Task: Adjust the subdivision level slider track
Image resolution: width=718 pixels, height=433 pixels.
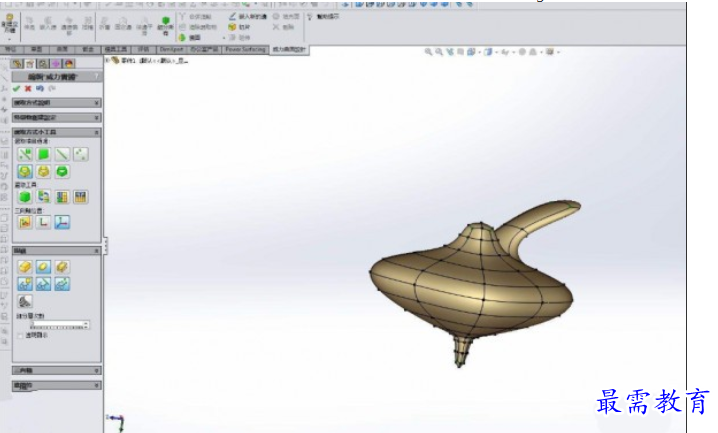Action: pos(57,327)
